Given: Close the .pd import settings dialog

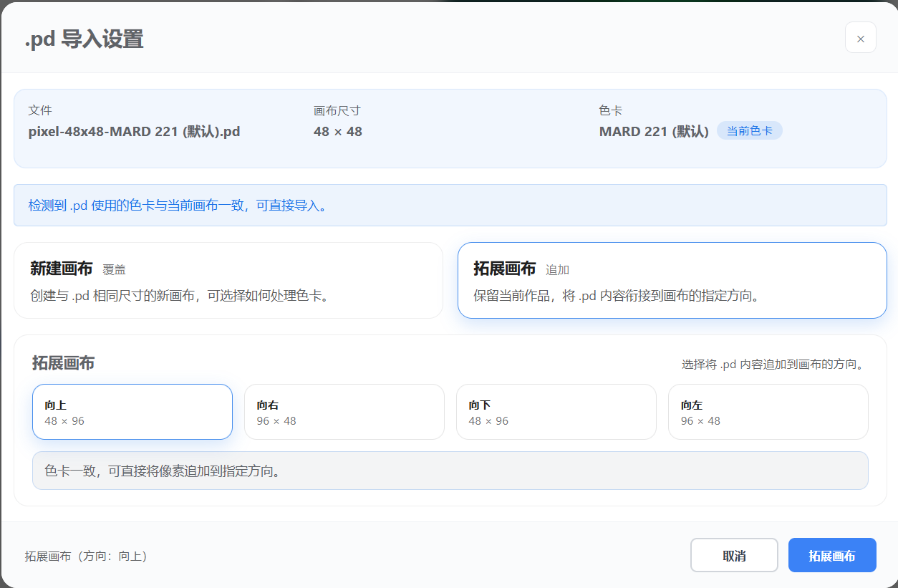Looking at the screenshot, I should click(x=860, y=38).
